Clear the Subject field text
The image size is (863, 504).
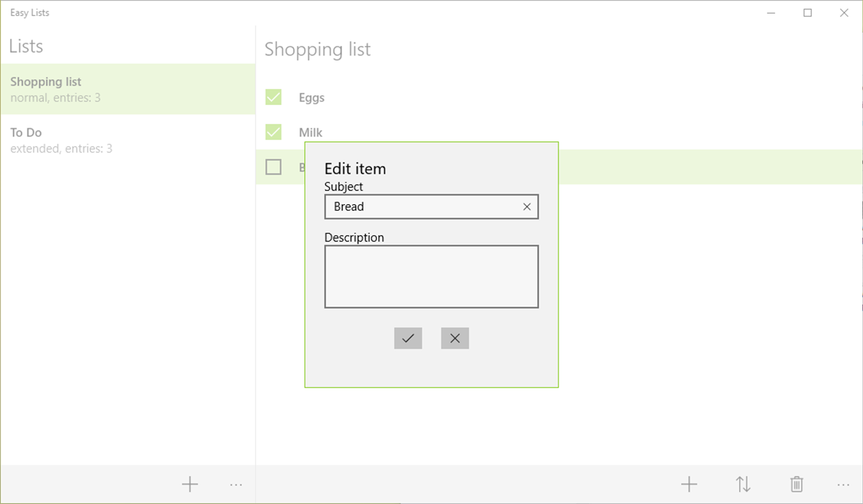pos(527,207)
